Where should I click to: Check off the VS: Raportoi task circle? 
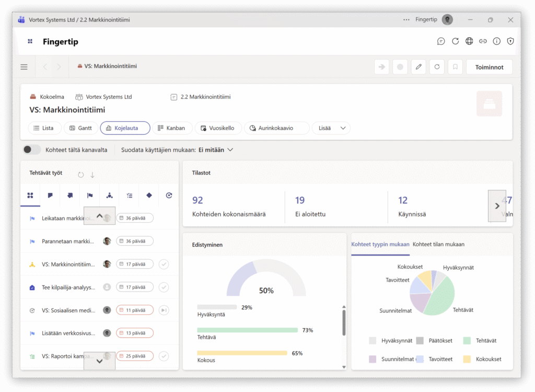164,356
